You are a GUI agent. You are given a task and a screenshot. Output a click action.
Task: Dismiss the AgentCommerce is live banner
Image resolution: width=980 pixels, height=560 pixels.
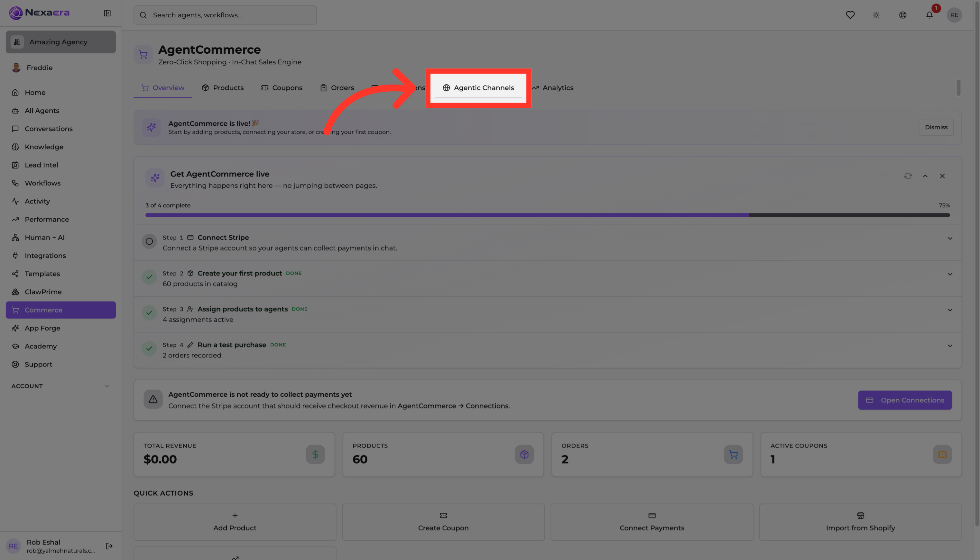[936, 127]
